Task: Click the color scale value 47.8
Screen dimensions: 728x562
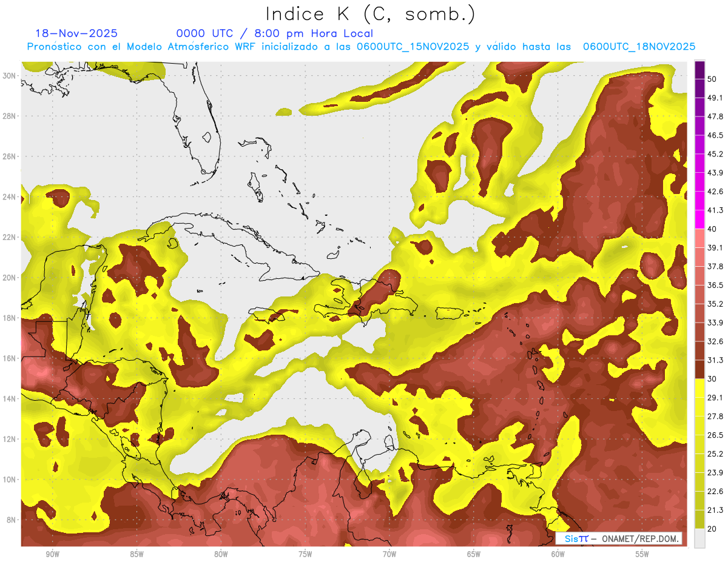Action: click(x=715, y=116)
